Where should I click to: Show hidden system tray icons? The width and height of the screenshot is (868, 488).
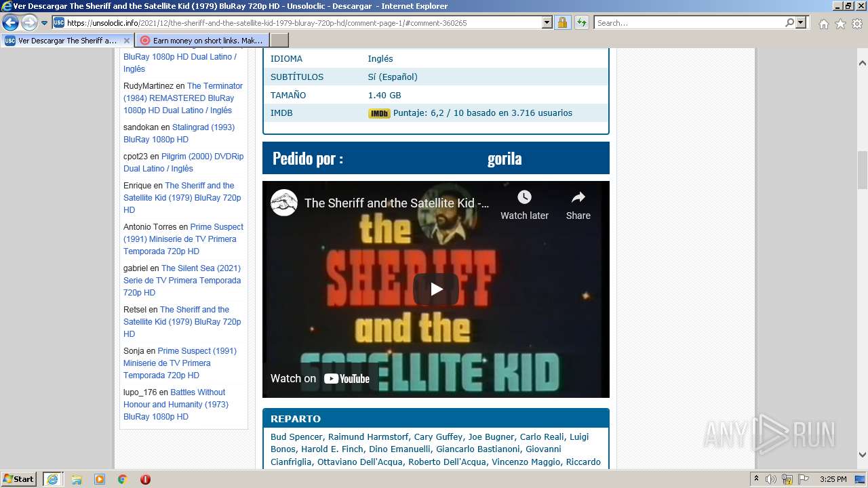click(x=756, y=479)
